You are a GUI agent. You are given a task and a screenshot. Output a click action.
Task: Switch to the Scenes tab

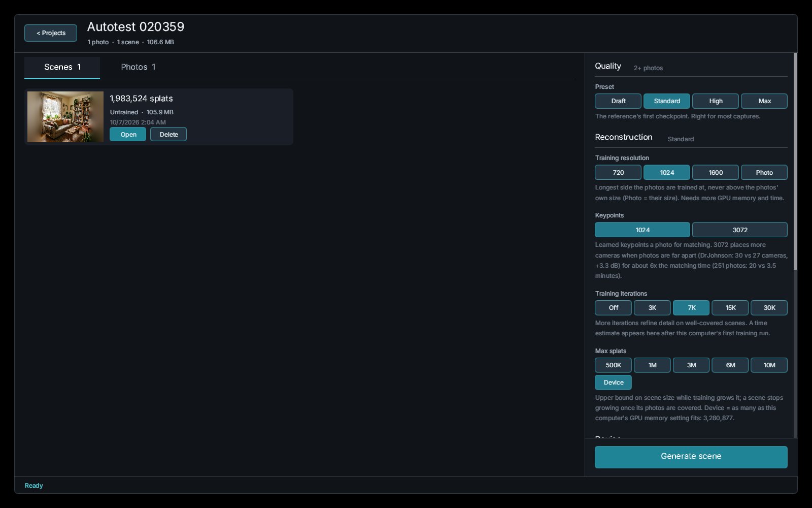tap(62, 67)
